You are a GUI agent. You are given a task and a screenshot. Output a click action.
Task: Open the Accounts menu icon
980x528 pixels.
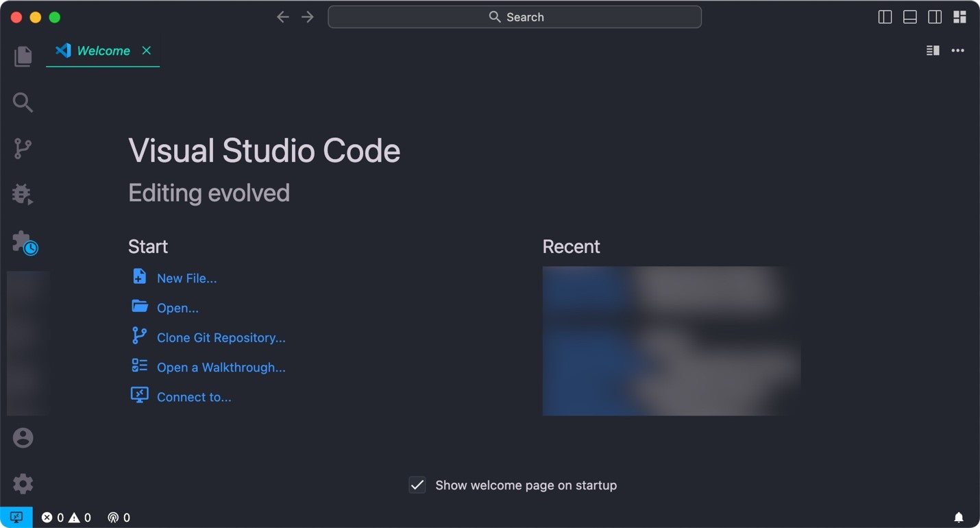23,437
